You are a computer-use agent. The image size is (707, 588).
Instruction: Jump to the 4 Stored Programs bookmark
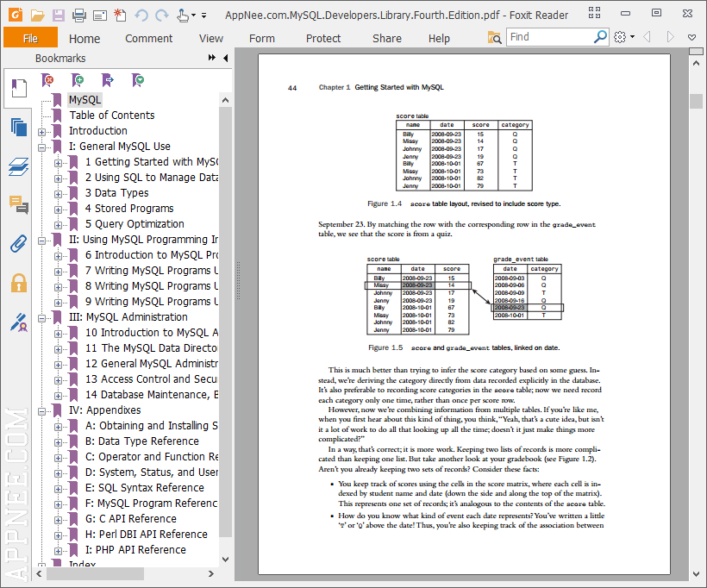pyautogui.click(x=129, y=209)
